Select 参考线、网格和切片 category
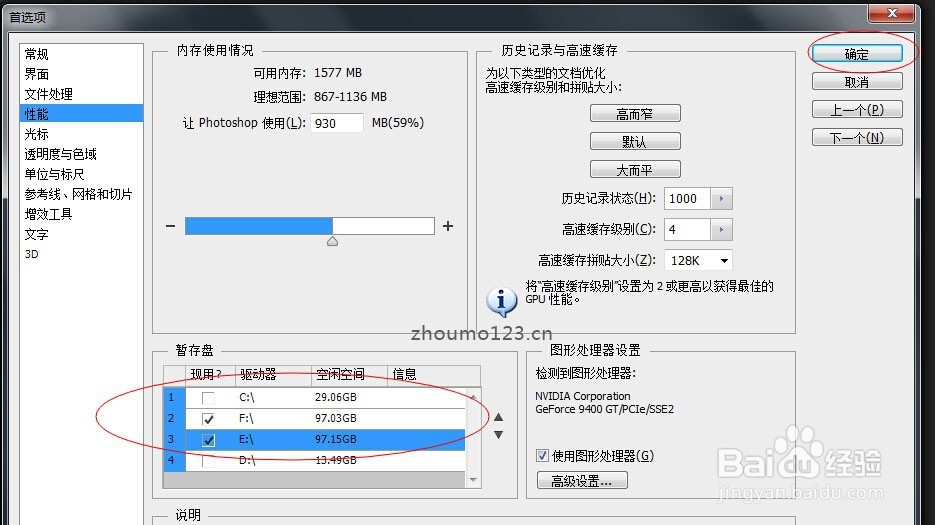 (x=78, y=194)
